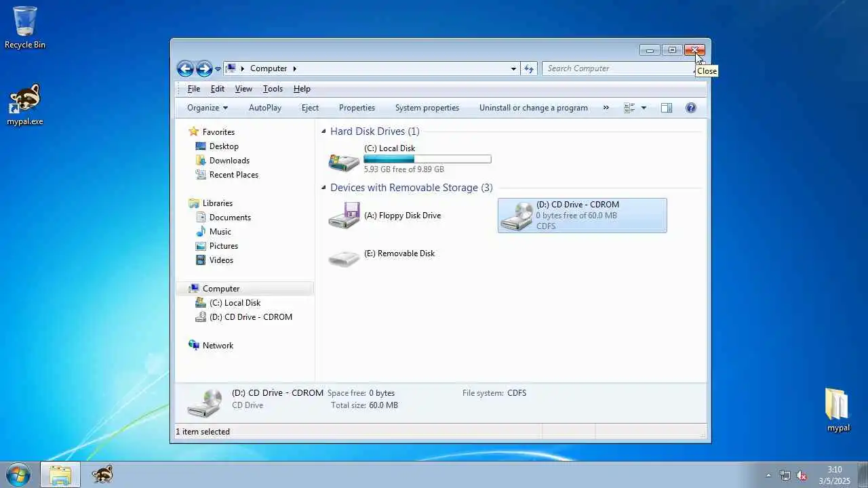Open the Tools menu
The width and height of the screenshot is (868, 488).
coord(273,89)
